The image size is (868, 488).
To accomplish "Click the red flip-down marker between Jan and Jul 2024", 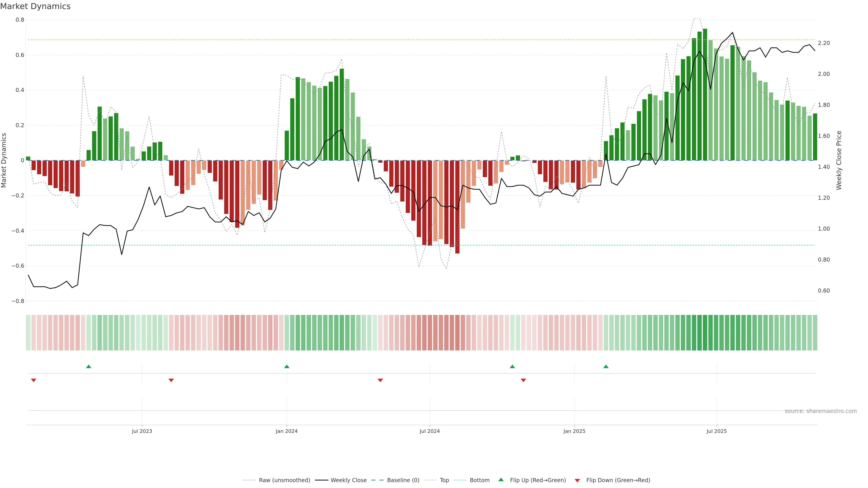I will [380, 380].
